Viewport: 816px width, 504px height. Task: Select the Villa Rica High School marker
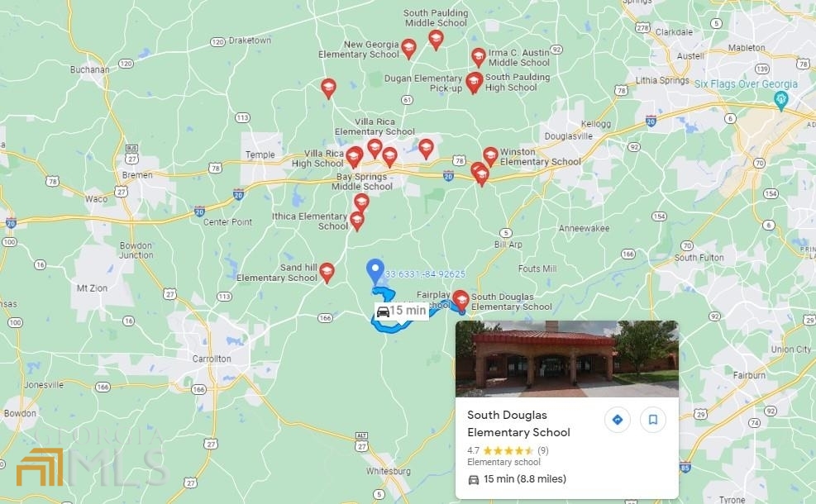354,156
